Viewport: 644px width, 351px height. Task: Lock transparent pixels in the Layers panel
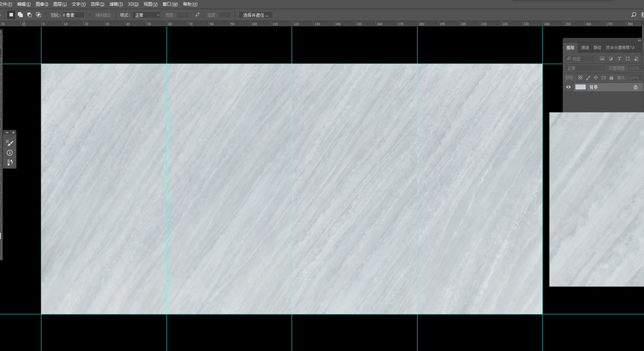pyautogui.click(x=580, y=78)
